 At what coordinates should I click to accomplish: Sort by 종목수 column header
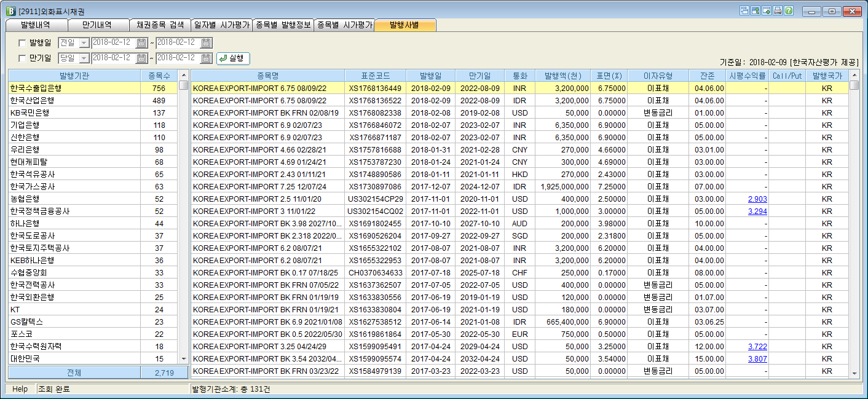tap(159, 76)
